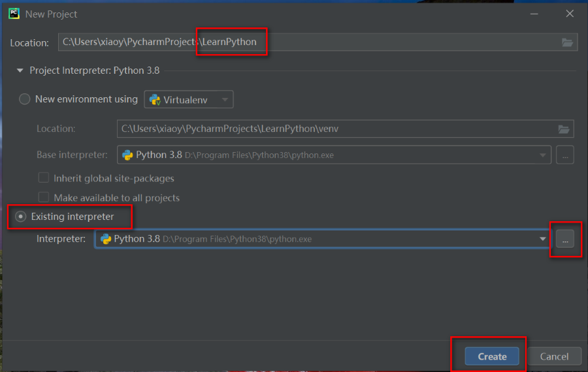Click the 'Base interpreter:' label
This screenshot has height=372, width=588.
click(72, 155)
